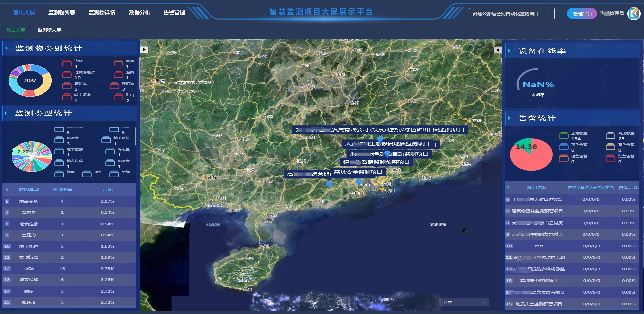Screen dimensions: 644x314
Task: Click map pin below 基坑安全监测项目 label
Action: click(x=359, y=182)
